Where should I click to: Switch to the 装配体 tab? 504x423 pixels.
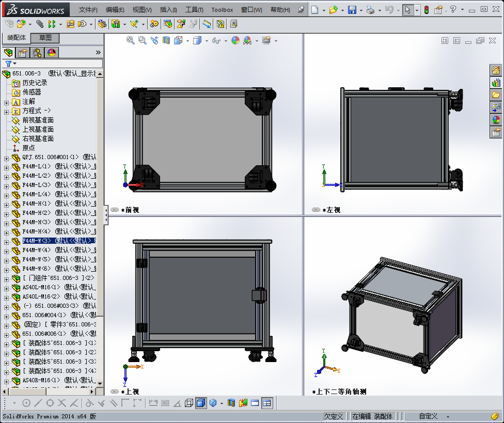pos(17,38)
